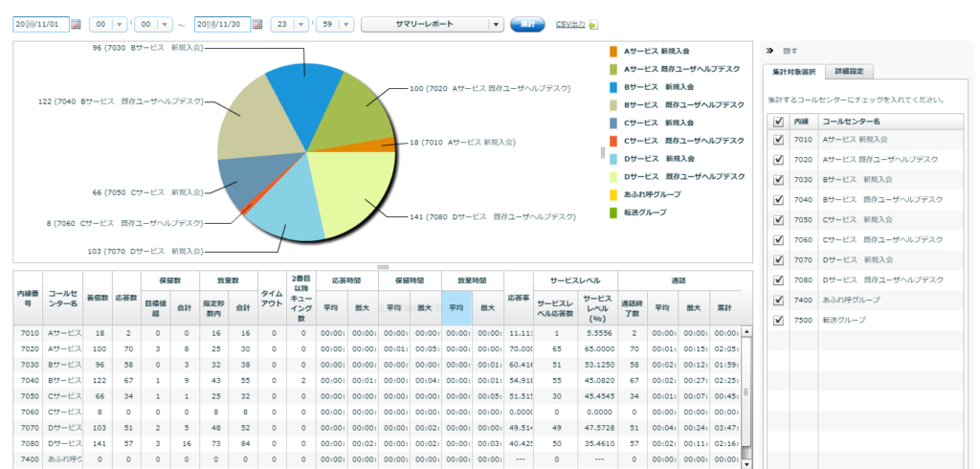980x469 pixels.
Task: Click table scrollbar down arrow
Action: [x=746, y=464]
